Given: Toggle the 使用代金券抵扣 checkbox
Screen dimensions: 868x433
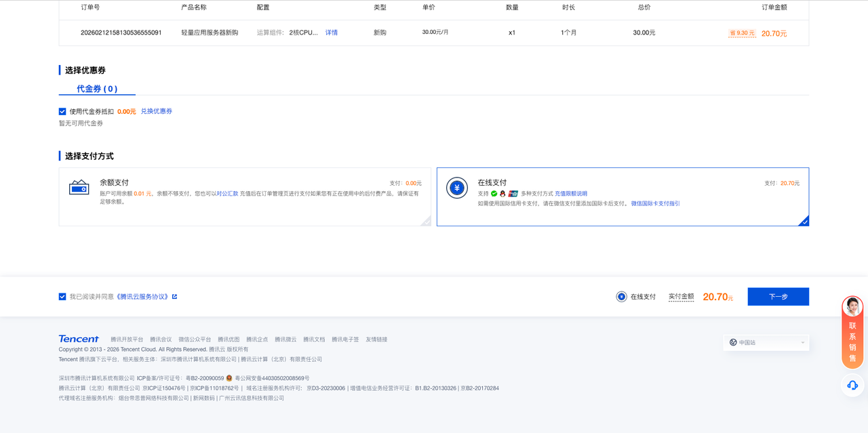Looking at the screenshot, I should click(62, 112).
